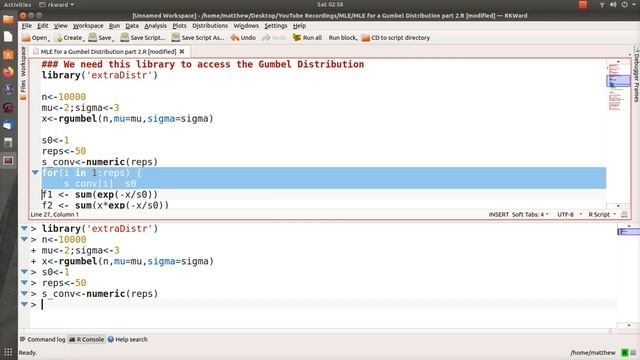Open the Analysis menu

point(155,26)
